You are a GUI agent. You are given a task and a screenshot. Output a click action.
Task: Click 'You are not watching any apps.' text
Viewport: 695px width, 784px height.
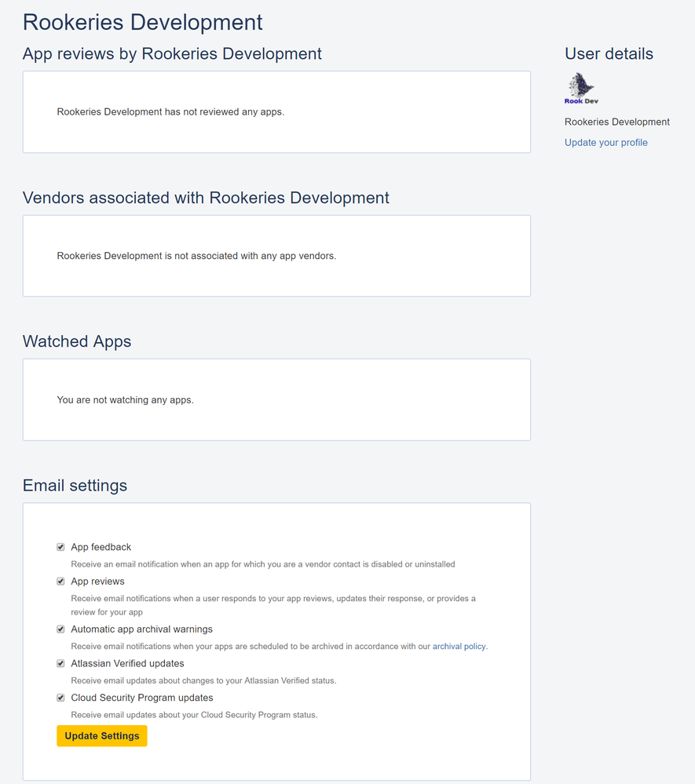[125, 400]
